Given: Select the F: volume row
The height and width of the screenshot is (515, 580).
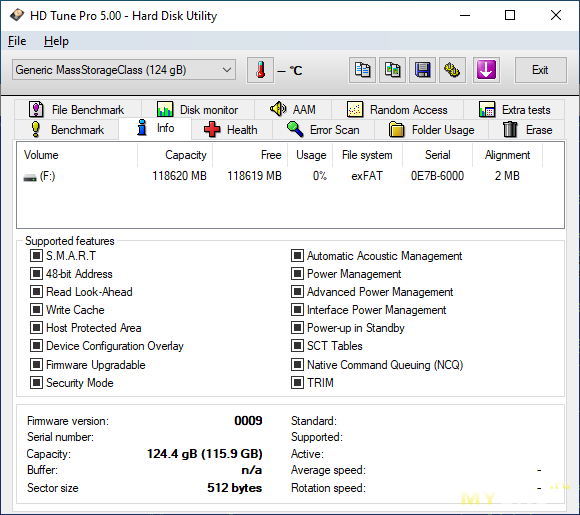Looking at the screenshot, I should coord(290,176).
